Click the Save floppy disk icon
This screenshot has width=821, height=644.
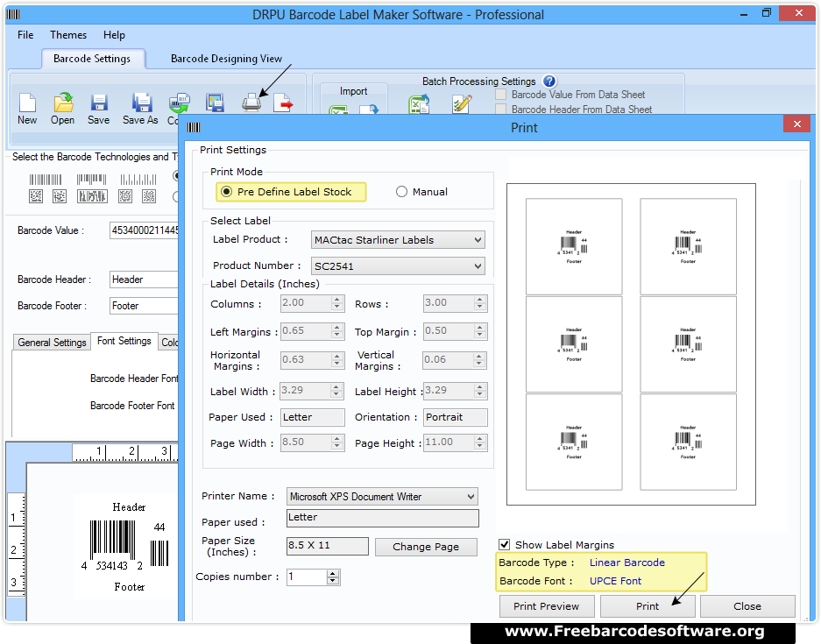click(98, 103)
